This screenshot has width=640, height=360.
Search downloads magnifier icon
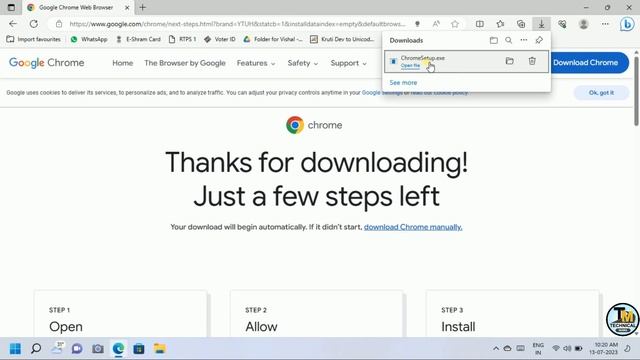click(508, 40)
